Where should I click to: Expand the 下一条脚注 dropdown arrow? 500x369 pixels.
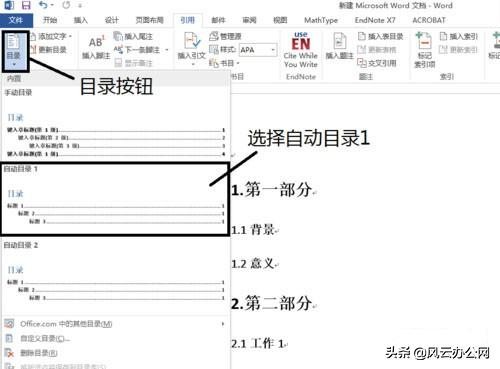[x=167, y=50]
